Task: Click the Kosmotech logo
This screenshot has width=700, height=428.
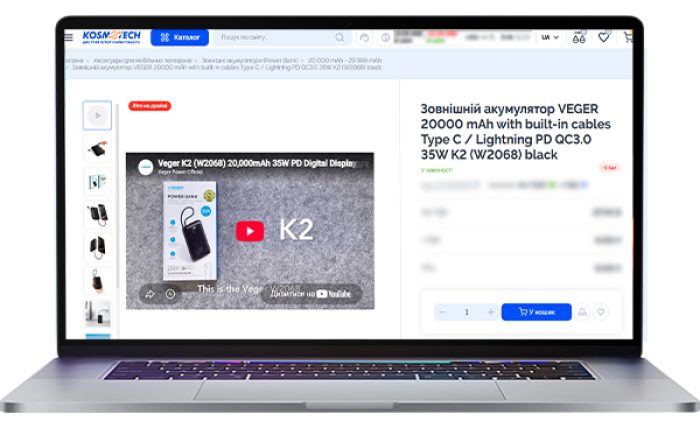Action: [112, 37]
